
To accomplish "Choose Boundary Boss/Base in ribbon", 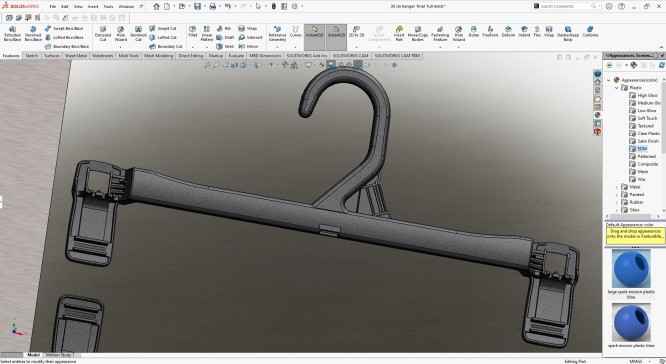I will (67, 46).
